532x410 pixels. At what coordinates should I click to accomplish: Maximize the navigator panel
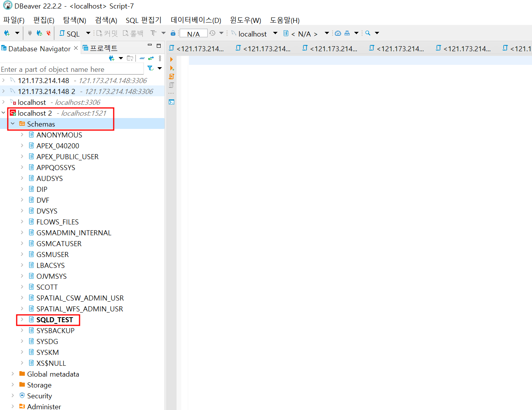pyautogui.click(x=159, y=46)
